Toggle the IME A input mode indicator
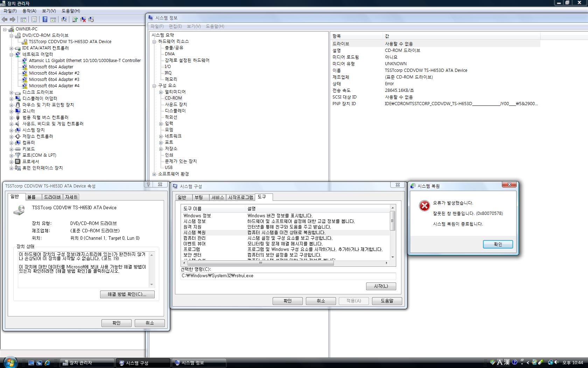588x368 pixels. point(499,362)
